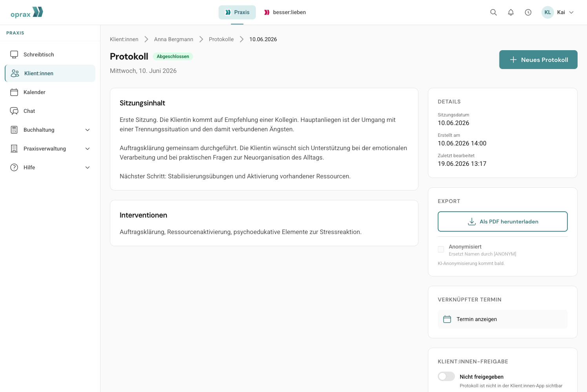Click the clock history icon

click(x=528, y=13)
